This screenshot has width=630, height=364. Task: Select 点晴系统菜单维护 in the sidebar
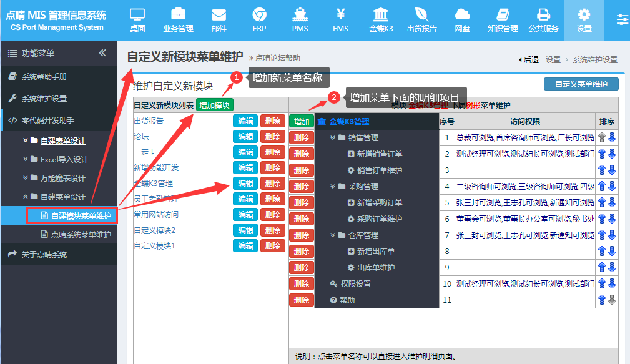click(81, 234)
